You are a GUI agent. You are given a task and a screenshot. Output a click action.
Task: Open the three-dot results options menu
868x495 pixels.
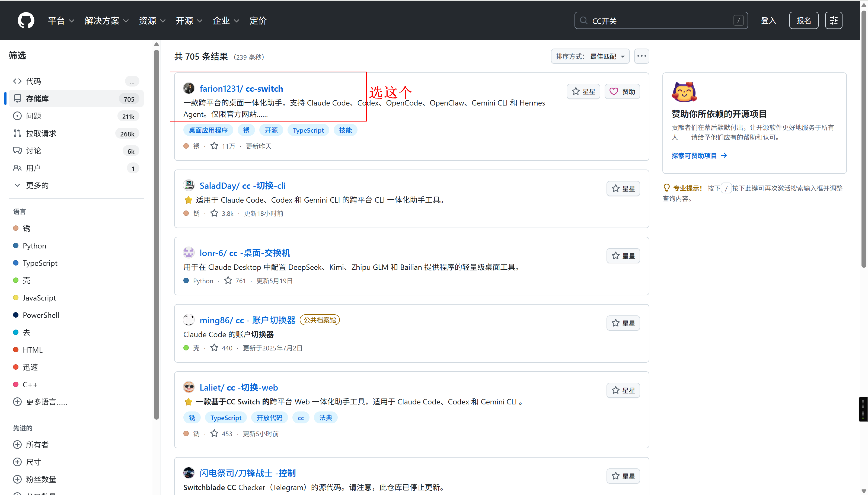point(642,56)
